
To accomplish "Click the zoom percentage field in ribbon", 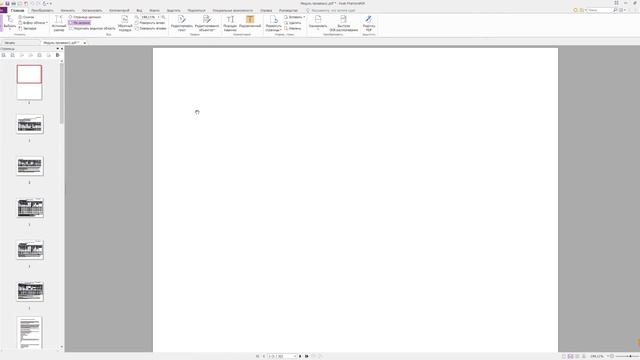I will [148, 17].
